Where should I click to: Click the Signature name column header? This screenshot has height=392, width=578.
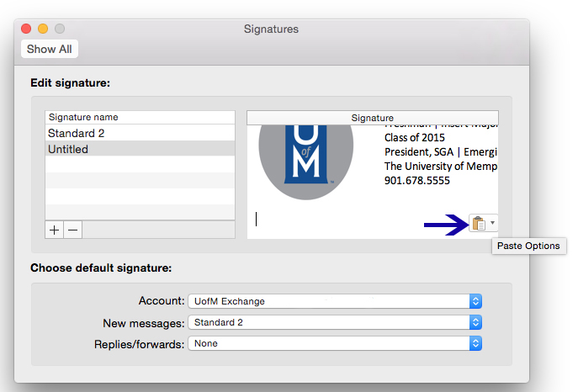140,117
